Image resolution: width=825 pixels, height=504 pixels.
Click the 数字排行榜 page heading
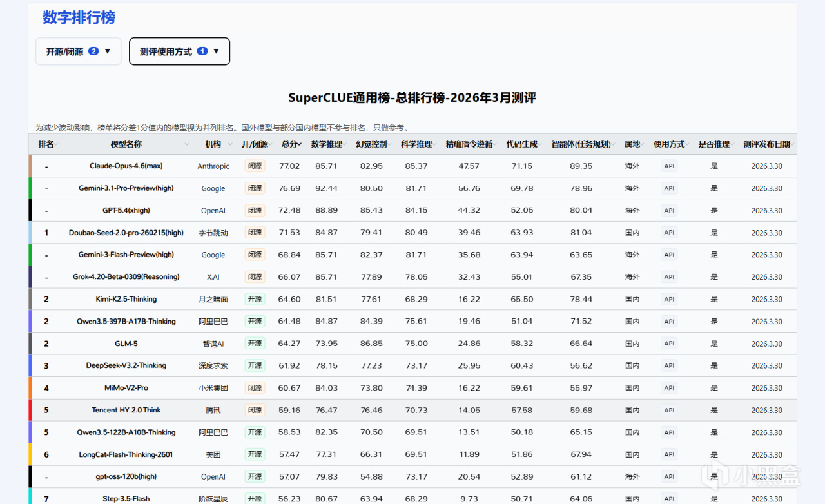point(79,17)
